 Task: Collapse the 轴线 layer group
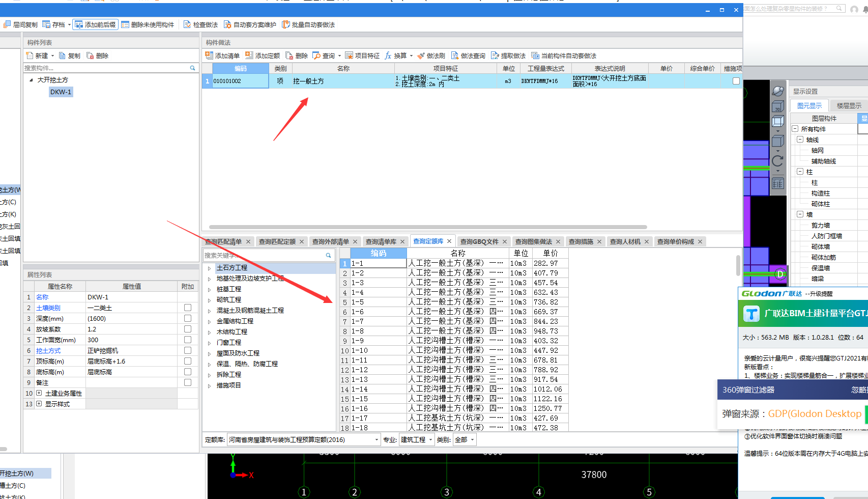800,140
